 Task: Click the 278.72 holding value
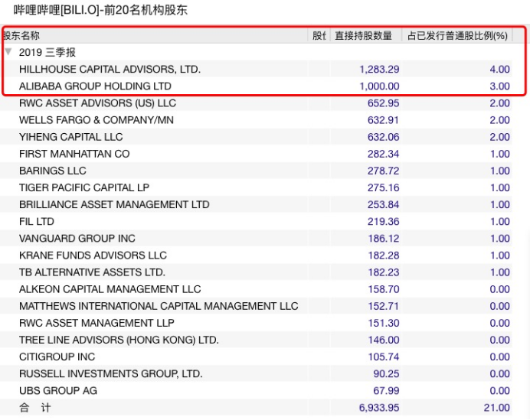tap(383, 171)
